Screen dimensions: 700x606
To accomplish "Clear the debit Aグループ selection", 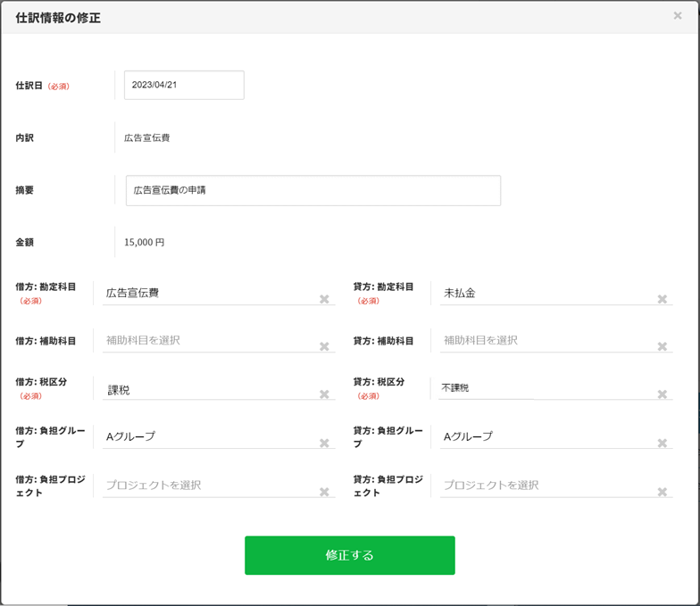I will pos(324,443).
